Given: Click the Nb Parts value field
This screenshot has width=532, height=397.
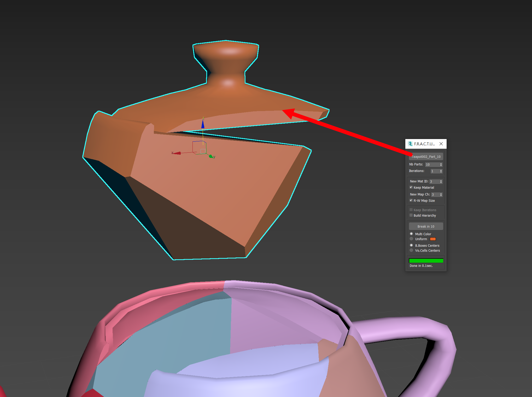Looking at the screenshot, I should pos(432,164).
